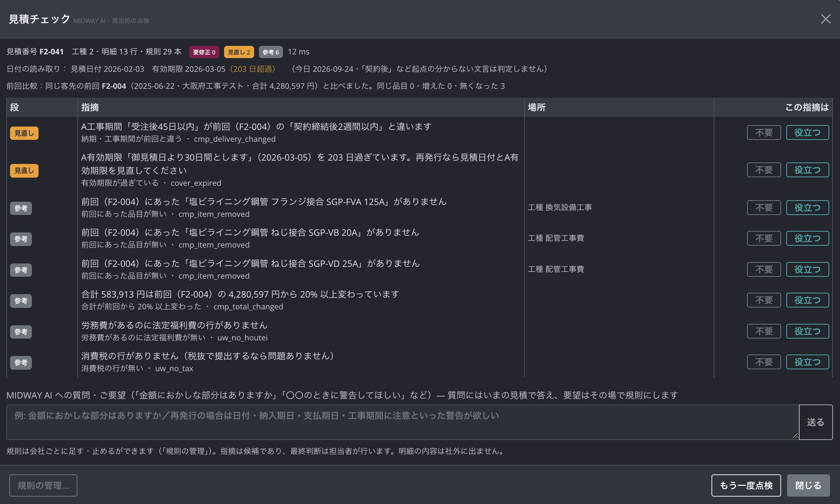Click the 工種 換気設備工事 location cell
840x504 pixels.
point(560,207)
